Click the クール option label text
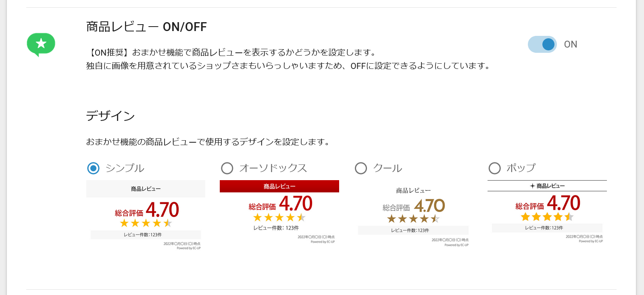The image size is (644, 295). 388,168
